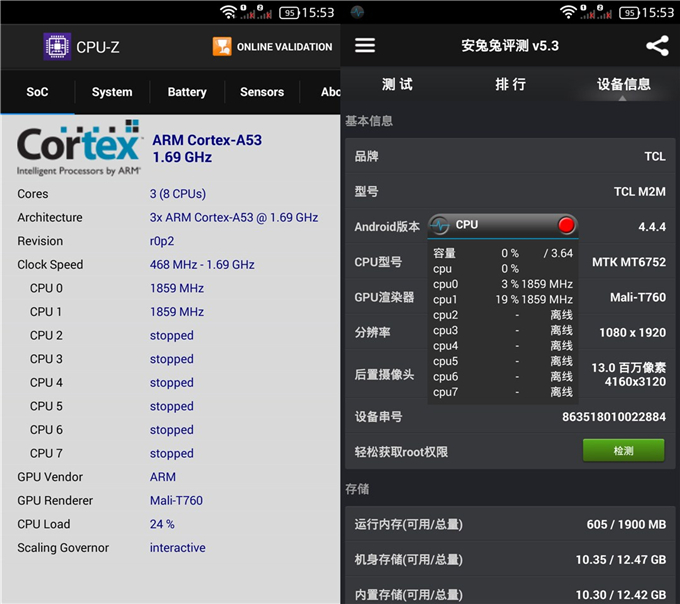Screen dimensions: 680x604
Task: Tap the Online Validation icon
Action: (x=222, y=47)
